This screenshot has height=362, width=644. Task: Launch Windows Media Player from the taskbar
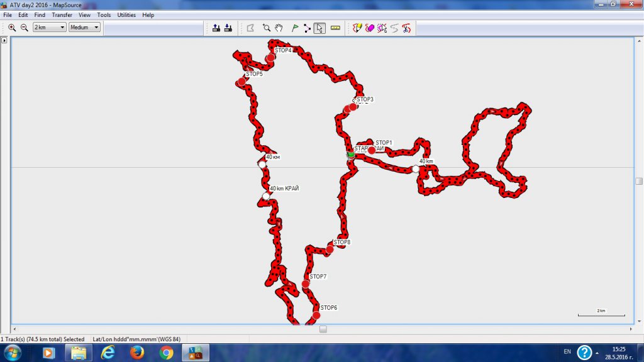(x=48, y=353)
